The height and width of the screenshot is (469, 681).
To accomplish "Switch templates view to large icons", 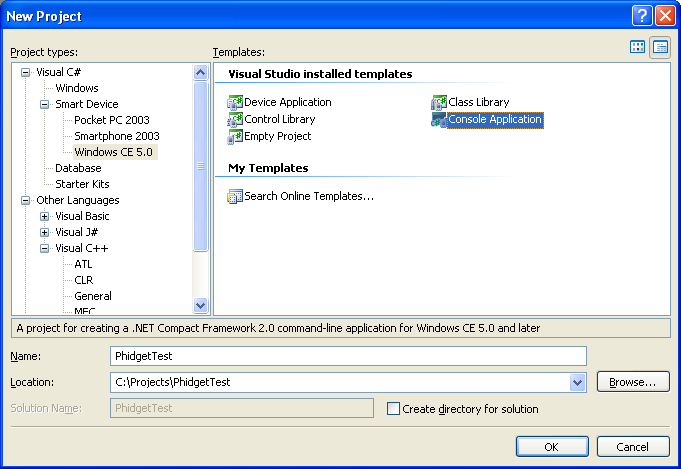I will (x=638, y=47).
